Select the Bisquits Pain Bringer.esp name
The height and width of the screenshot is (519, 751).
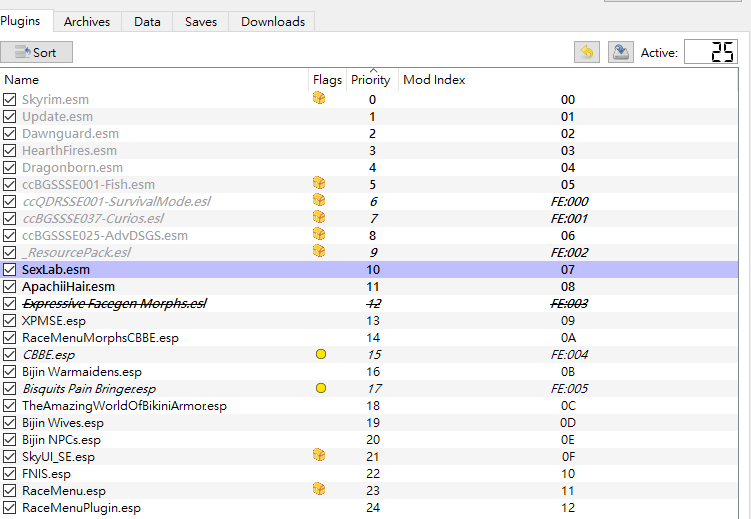point(90,389)
